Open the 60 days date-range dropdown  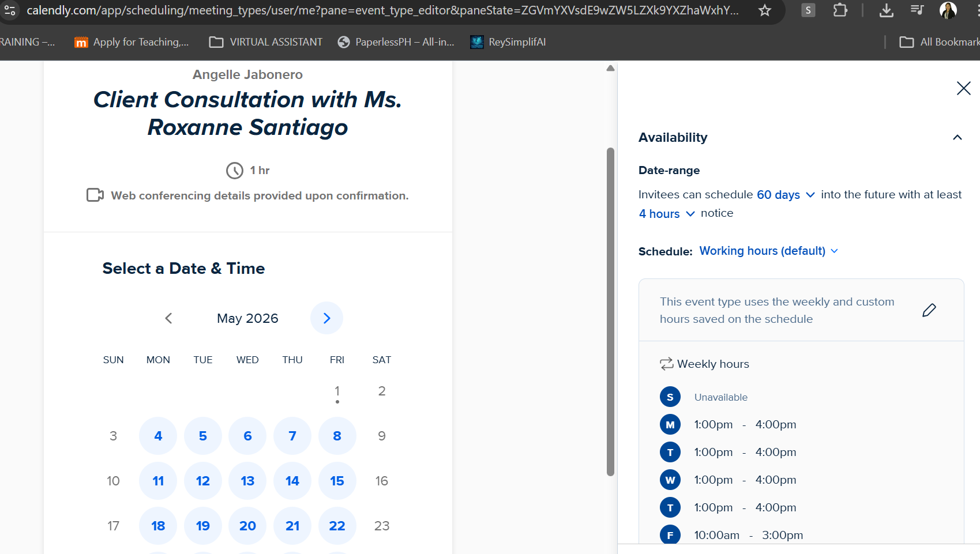[786, 195]
